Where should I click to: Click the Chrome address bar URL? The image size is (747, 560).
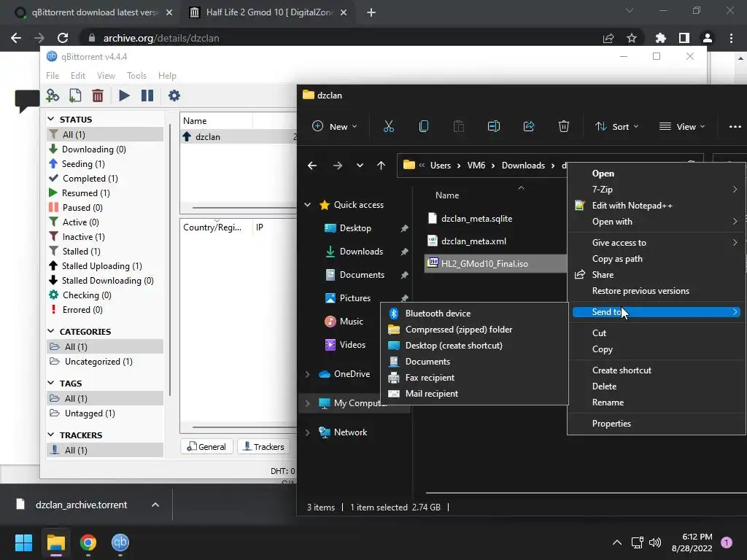click(x=161, y=38)
